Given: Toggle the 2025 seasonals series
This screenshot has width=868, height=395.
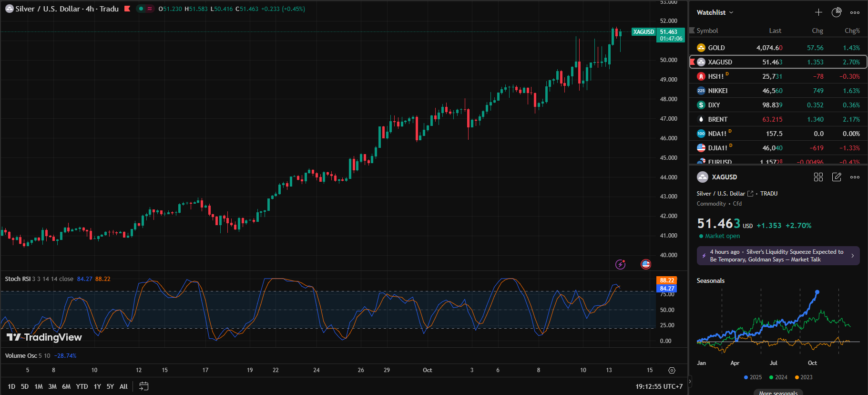Looking at the screenshot, I should click(753, 377).
